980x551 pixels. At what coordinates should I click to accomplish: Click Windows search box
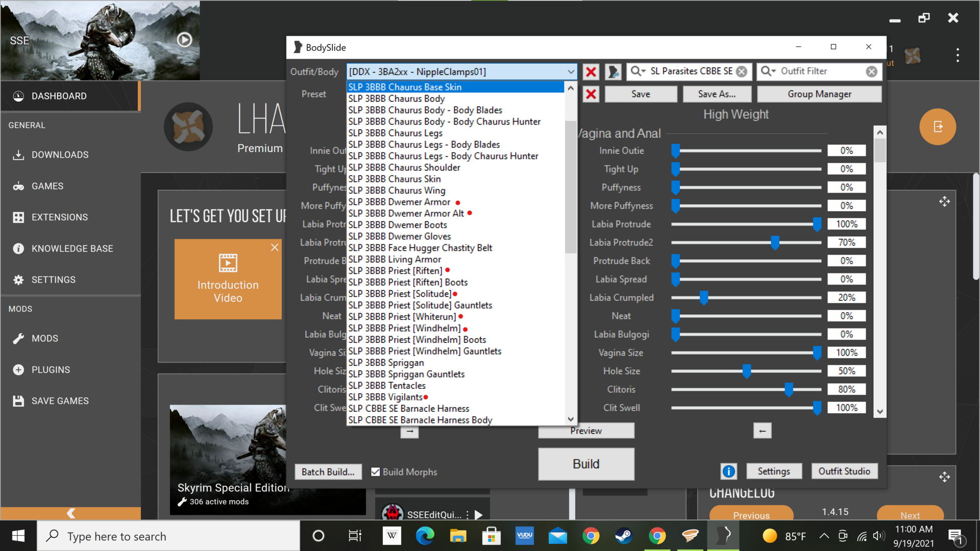pos(168,536)
